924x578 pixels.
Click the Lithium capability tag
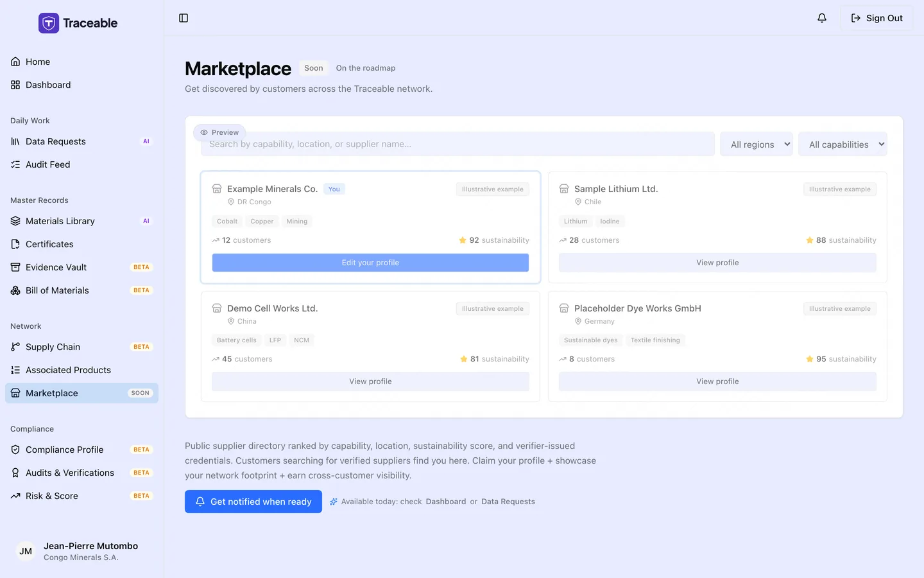coord(576,222)
